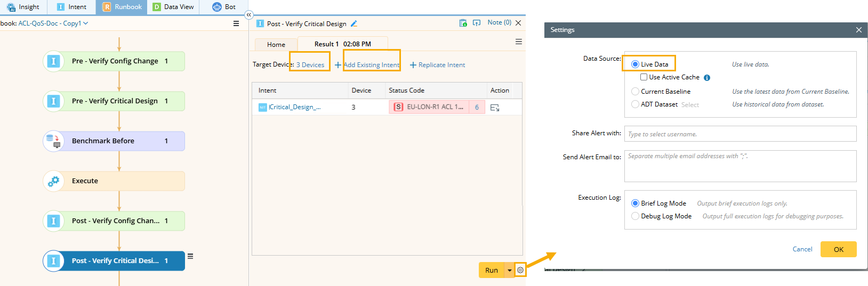Click the Post - Verify Critical Desi... intent icon
Viewport: 868px width, 286px height.
pos(53,261)
